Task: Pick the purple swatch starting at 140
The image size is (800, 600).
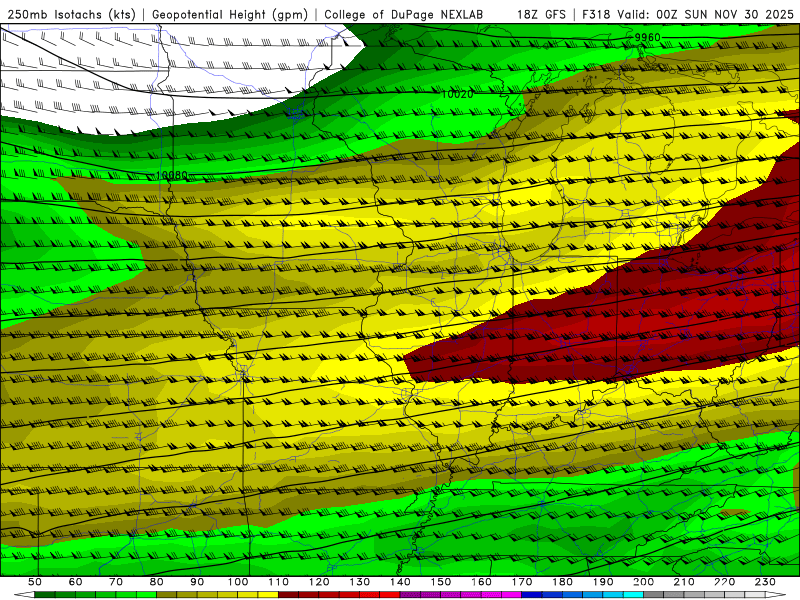Action: tap(410, 594)
